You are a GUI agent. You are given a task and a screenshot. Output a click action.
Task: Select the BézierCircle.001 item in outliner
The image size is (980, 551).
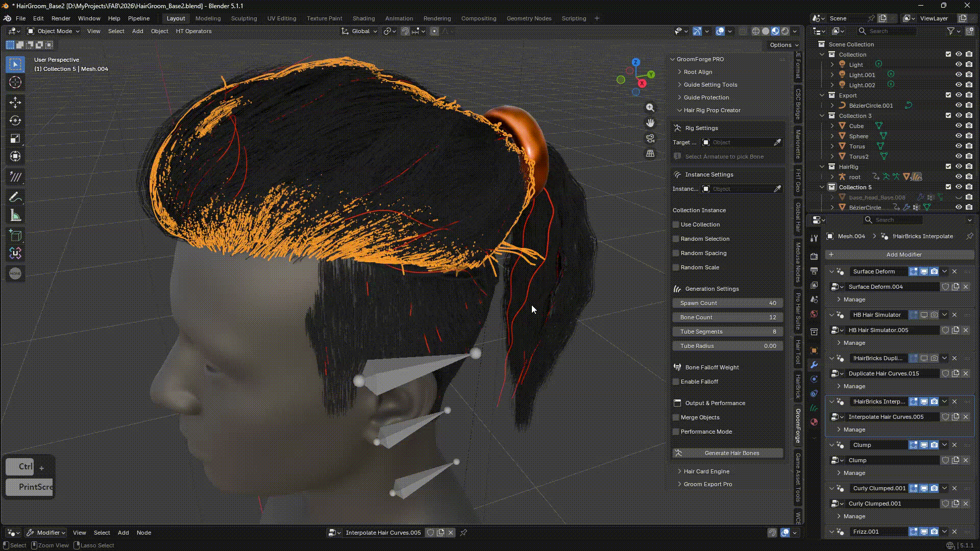click(871, 106)
